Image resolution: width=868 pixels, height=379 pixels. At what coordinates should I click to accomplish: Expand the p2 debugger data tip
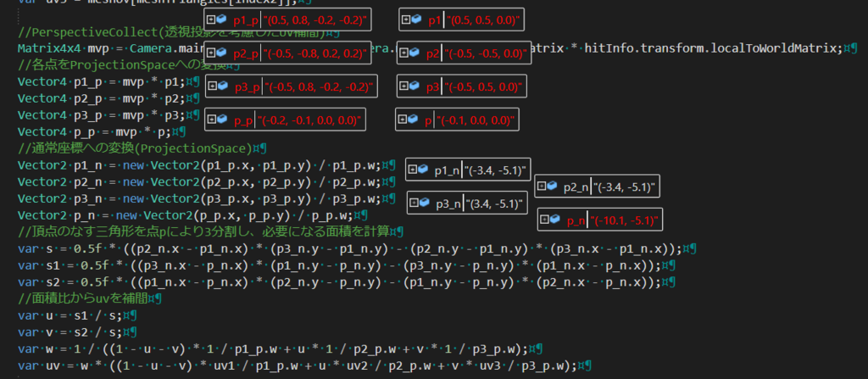403,53
